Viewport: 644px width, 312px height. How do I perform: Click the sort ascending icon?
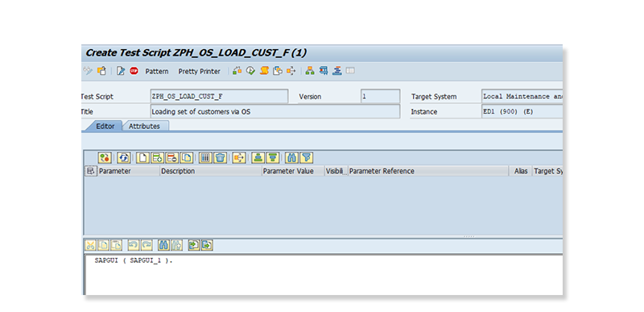(258, 157)
